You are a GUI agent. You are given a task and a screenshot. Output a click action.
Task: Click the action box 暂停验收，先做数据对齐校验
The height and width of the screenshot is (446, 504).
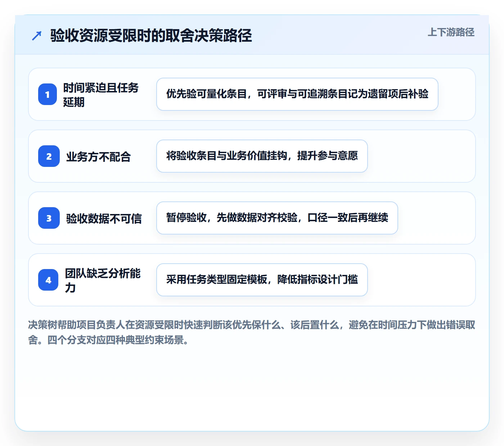pos(277,218)
